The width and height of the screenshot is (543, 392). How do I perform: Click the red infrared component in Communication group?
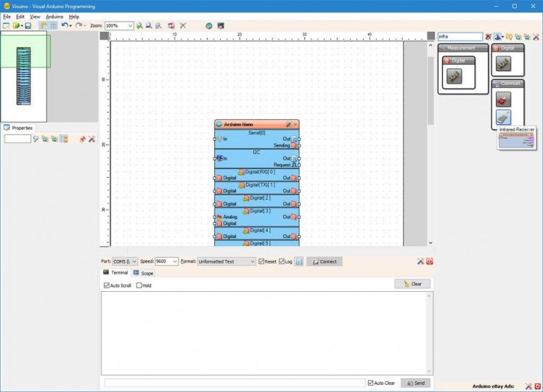pos(503,98)
